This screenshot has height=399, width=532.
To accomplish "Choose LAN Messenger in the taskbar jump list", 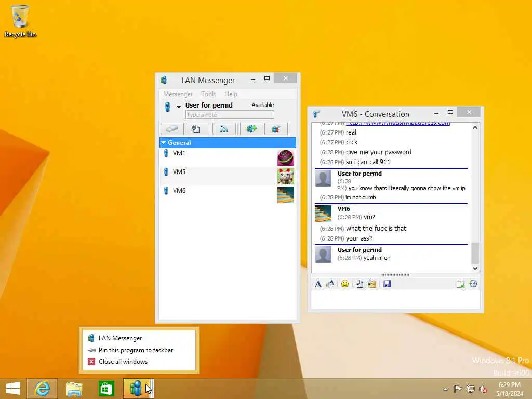I will 139,338.
